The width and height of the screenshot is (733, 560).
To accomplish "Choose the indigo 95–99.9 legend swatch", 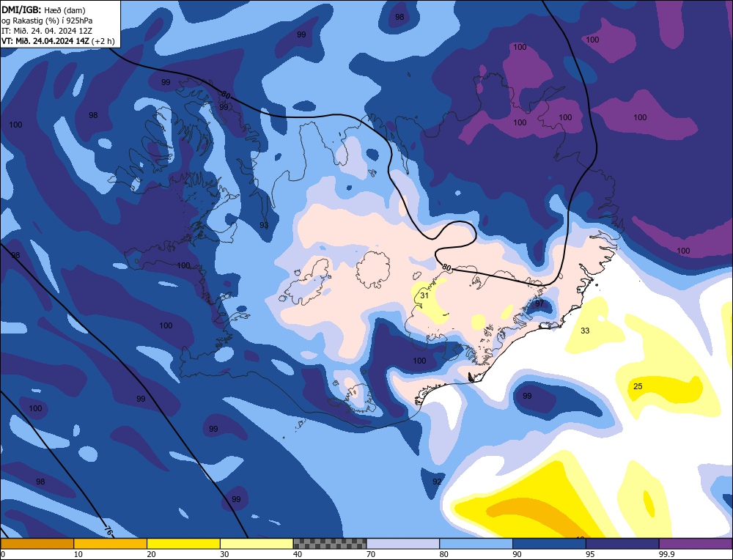I will (x=622, y=544).
